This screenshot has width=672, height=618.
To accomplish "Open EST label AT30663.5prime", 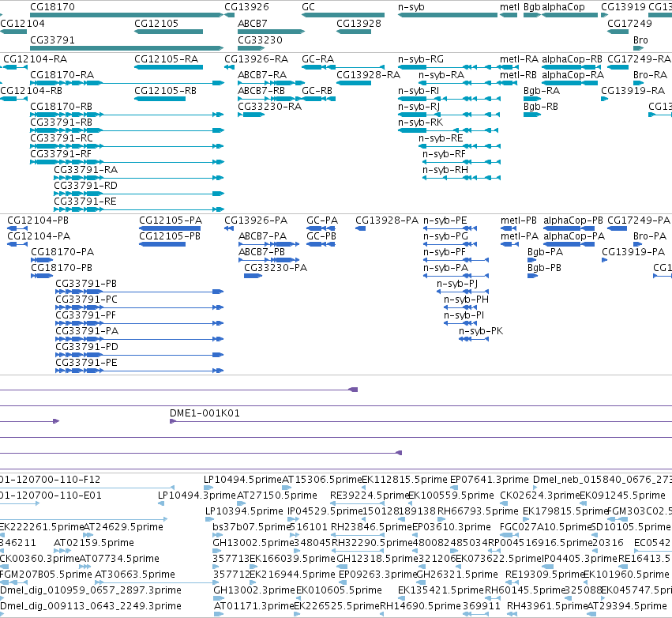I will click(x=135, y=575).
